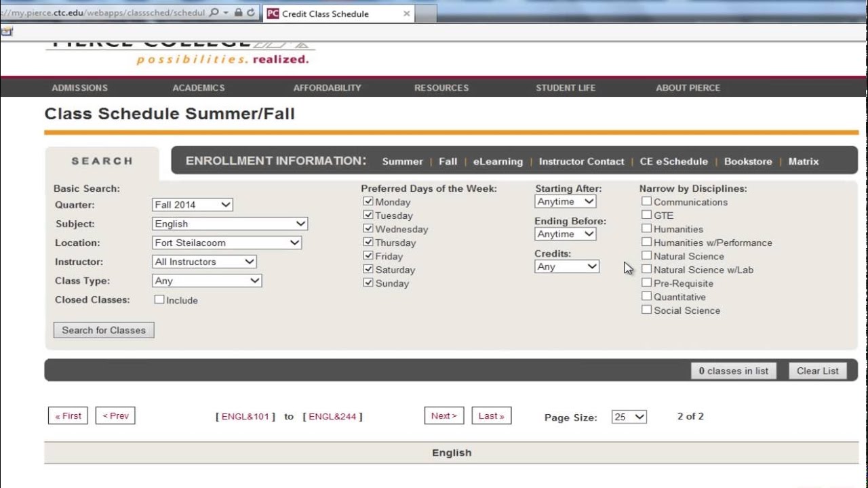Open the About Pierce nav menu

click(x=688, y=87)
